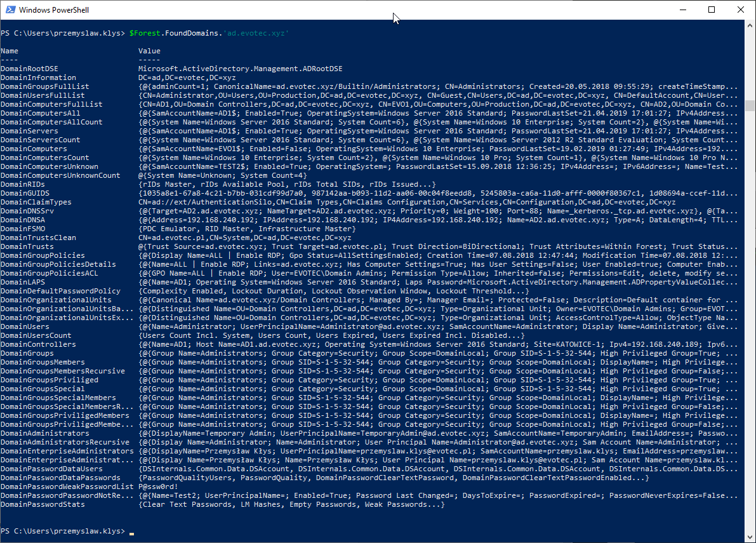Click the DomainFSMO row with PDC Emulator text
Screen dimensions: 756x543
coord(24,228)
